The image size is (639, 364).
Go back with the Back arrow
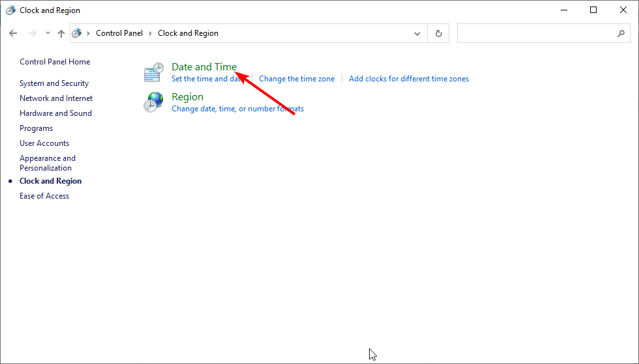[13, 33]
